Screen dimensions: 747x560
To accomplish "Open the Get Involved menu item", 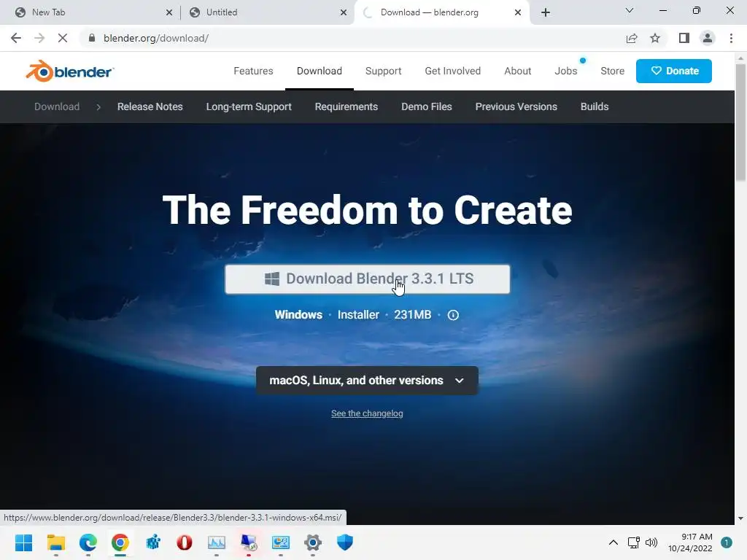I will (x=452, y=71).
